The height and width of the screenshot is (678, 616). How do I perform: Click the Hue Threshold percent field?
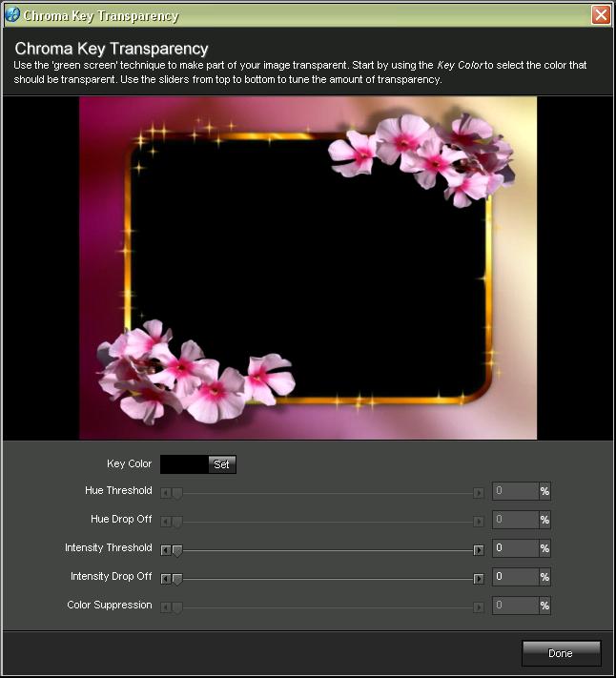click(516, 491)
